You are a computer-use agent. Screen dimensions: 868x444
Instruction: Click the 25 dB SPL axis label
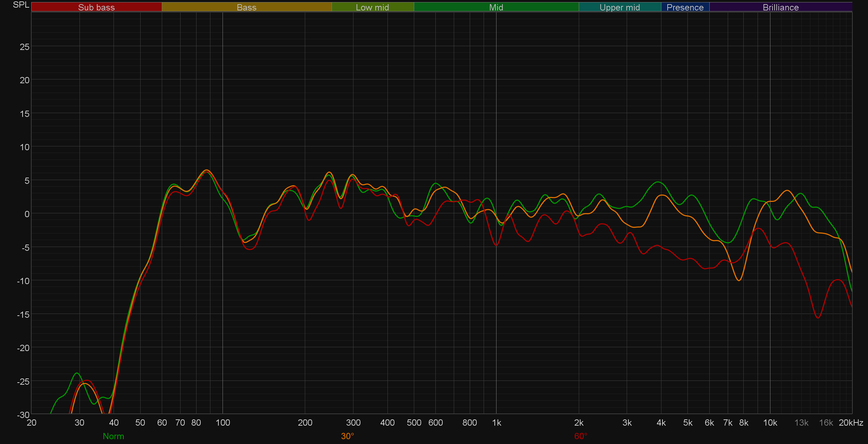[24, 47]
